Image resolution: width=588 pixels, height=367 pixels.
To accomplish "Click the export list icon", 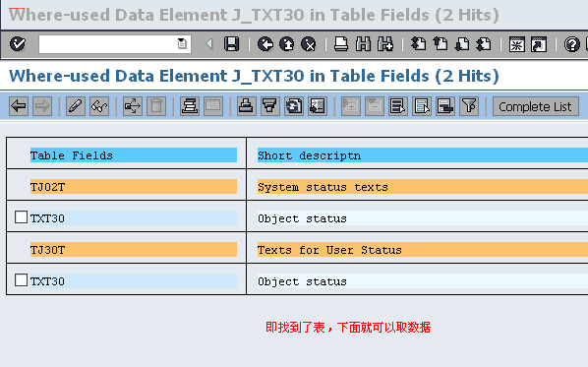I will [x=318, y=106].
